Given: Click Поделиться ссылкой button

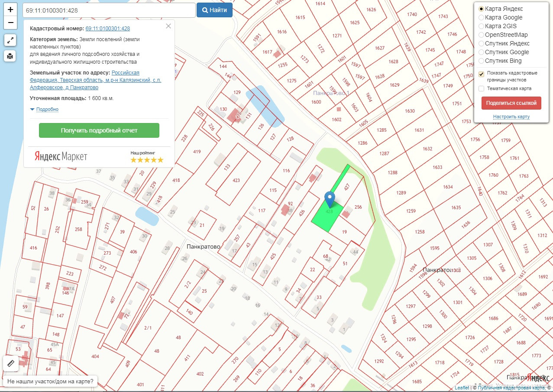Looking at the screenshot, I should point(511,103).
